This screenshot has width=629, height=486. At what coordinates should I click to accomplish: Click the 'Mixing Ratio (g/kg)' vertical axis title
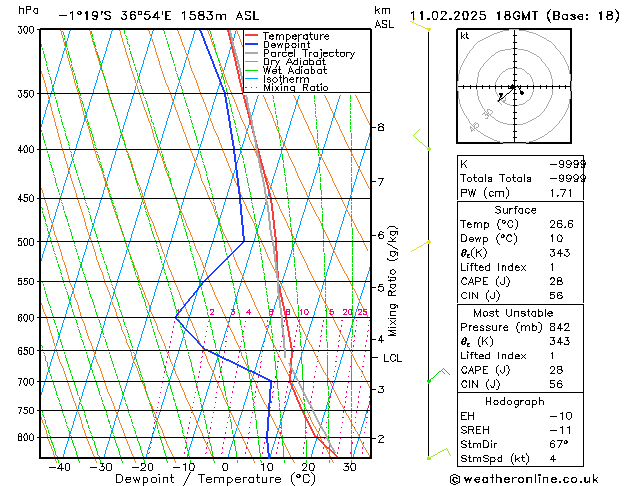coord(392,281)
